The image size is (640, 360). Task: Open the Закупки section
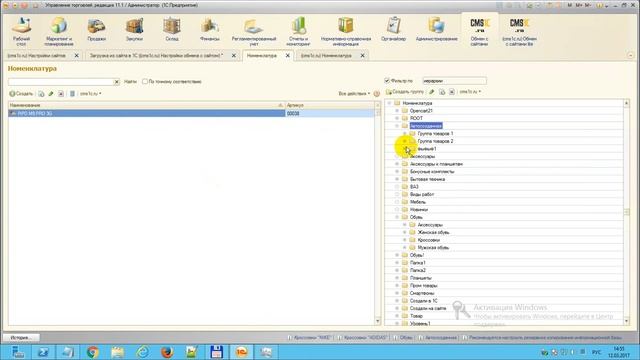pyautogui.click(x=134, y=29)
